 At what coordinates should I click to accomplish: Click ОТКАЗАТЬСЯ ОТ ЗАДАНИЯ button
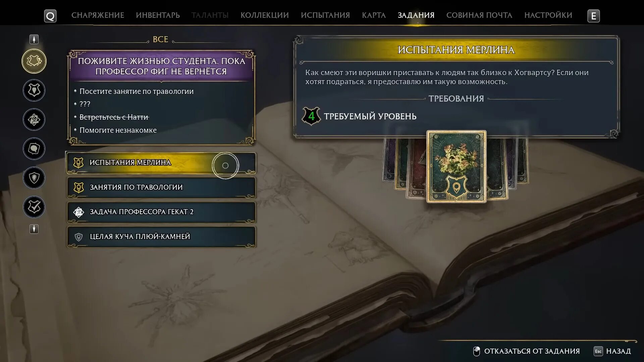(526, 351)
